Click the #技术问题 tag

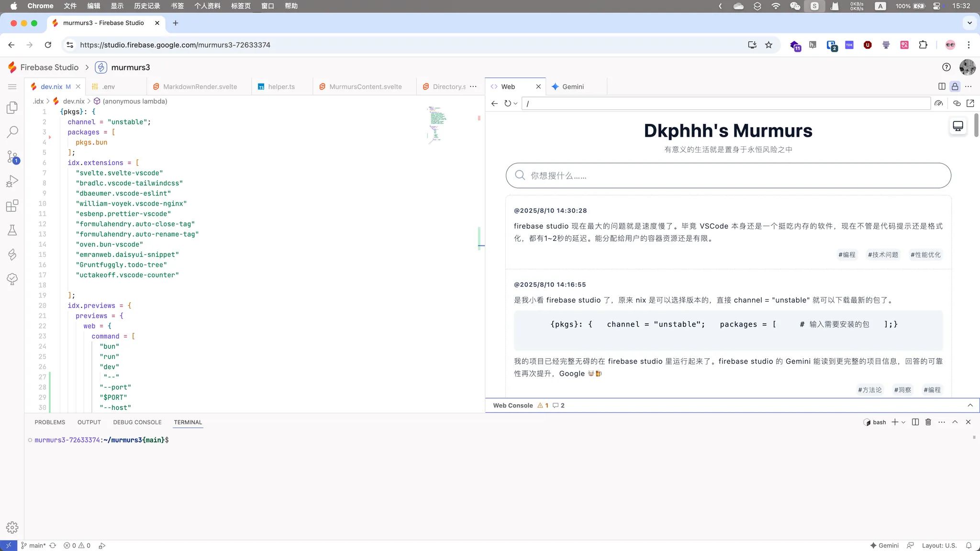tap(883, 255)
